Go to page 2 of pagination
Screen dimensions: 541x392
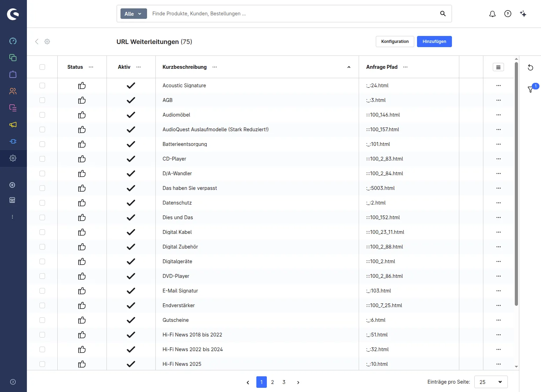pyautogui.click(x=272, y=382)
